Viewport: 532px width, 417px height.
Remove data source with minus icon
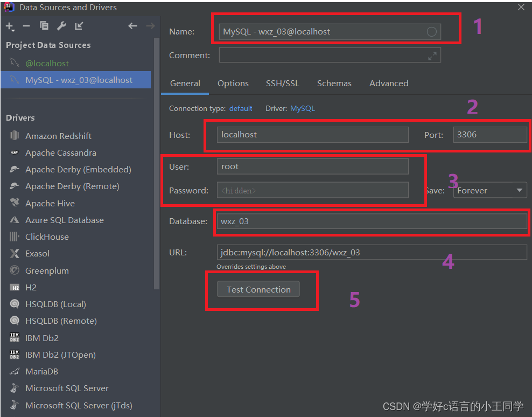click(26, 26)
